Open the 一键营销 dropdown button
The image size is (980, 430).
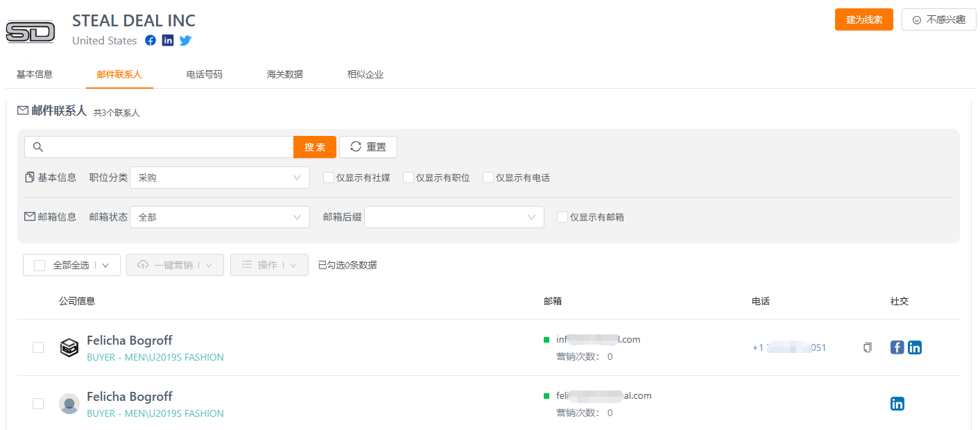click(175, 265)
